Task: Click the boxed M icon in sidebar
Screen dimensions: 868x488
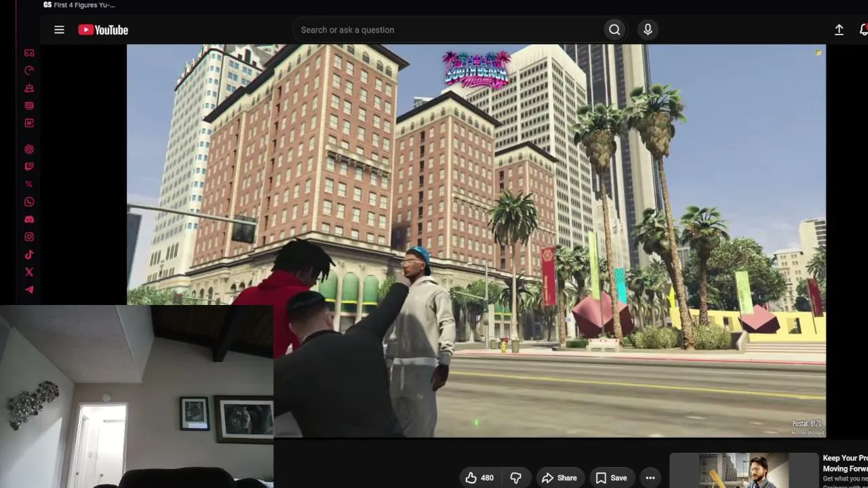Action: coord(29,123)
